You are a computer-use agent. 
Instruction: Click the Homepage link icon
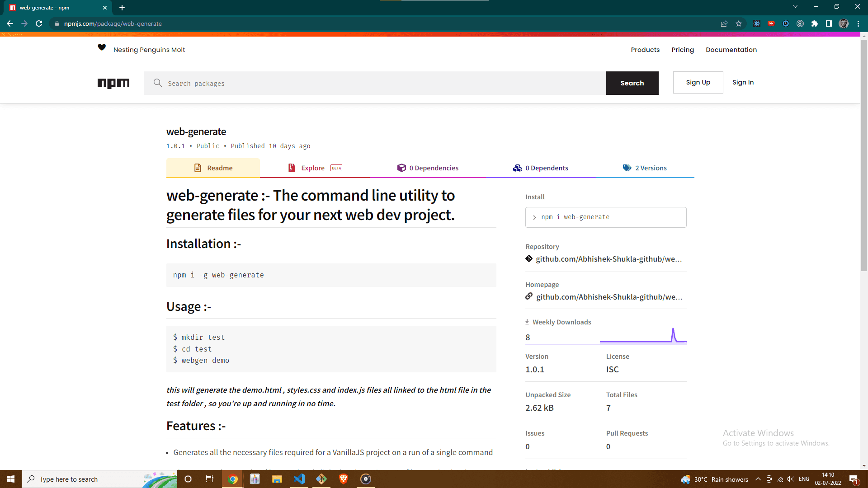pyautogui.click(x=528, y=296)
